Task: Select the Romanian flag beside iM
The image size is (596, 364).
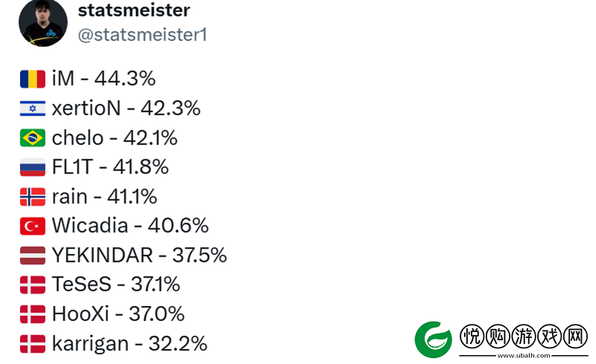Action: 33,79
